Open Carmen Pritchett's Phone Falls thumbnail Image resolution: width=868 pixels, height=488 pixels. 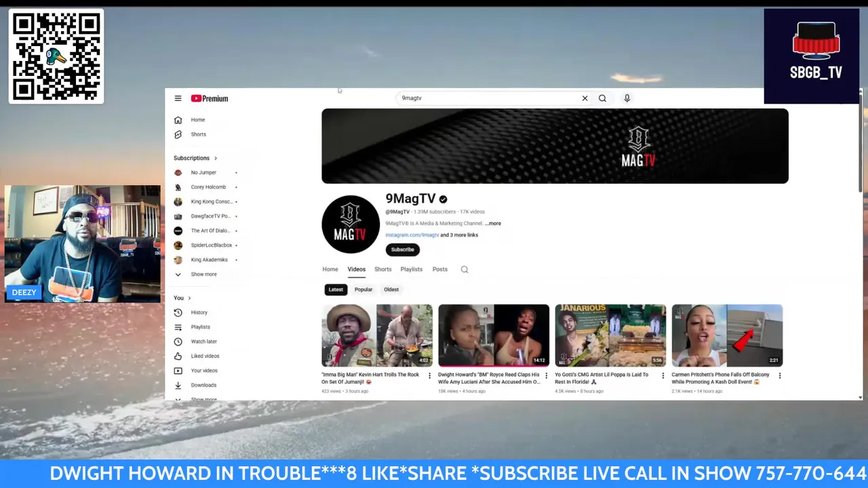pos(727,335)
